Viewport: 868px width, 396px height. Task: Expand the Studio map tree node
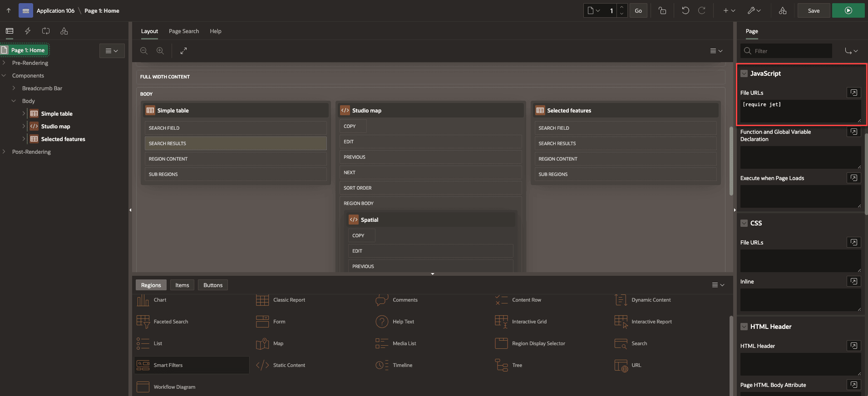(x=24, y=127)
